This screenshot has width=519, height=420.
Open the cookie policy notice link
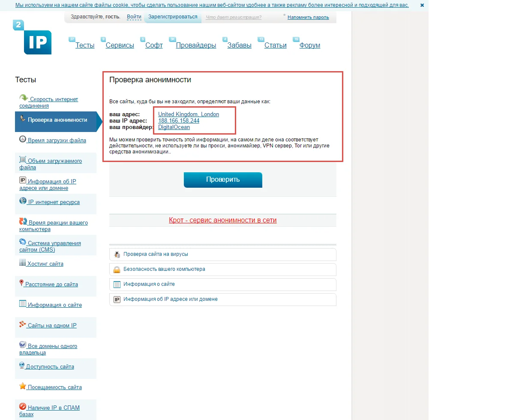[212, 6]
